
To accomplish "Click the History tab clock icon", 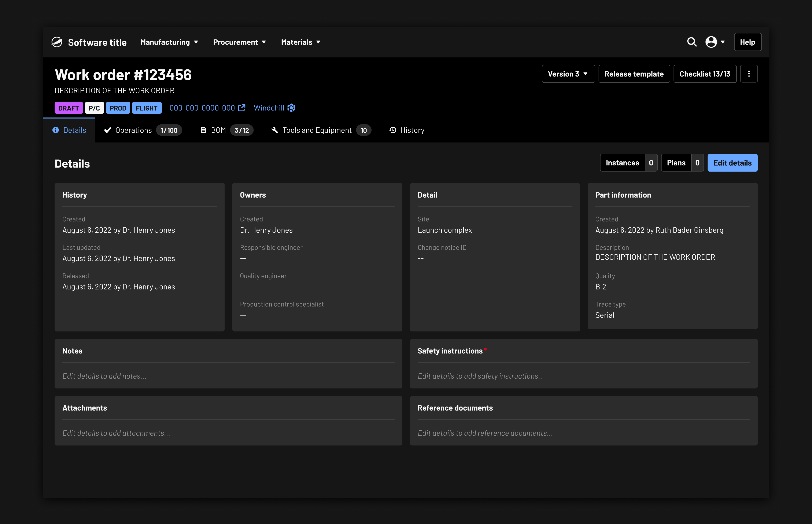I will (x=392, y=130).
